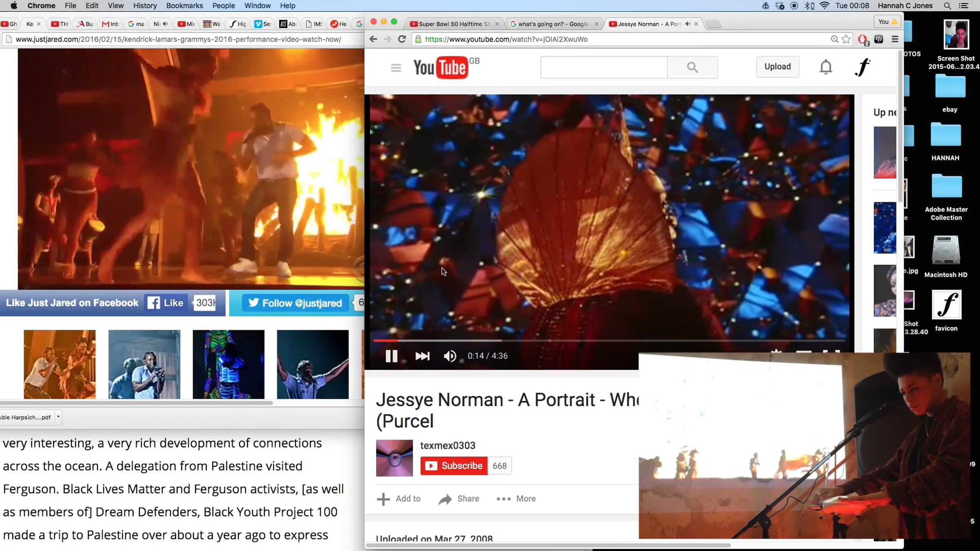The height and width of the screenshot is (551, 980).
Task: Seek along the YouTube video progress bar
Action: [609, 340]
